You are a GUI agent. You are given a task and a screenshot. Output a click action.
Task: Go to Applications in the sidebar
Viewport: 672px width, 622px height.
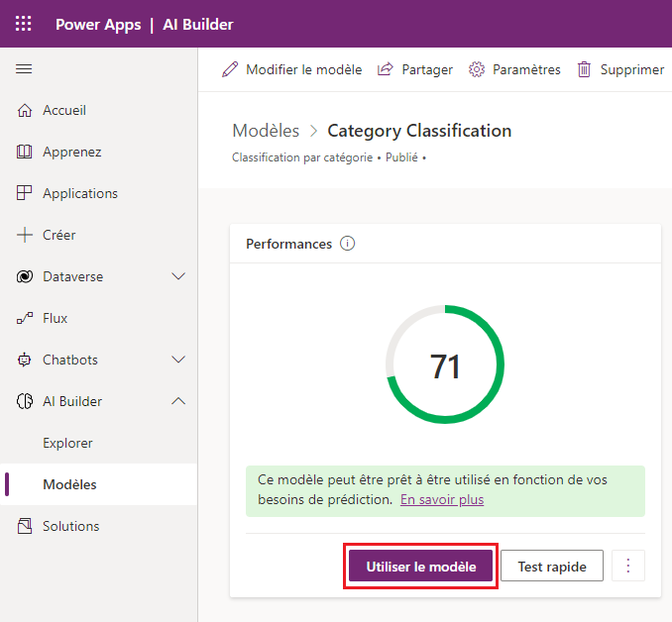click(x=98, y=193)
